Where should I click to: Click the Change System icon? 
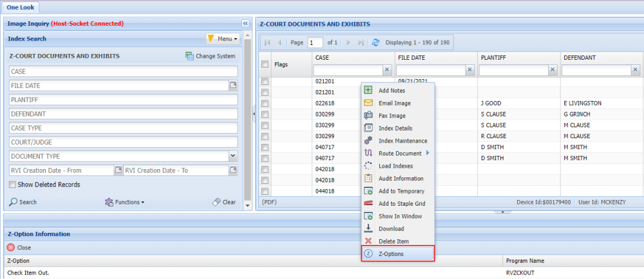tap(189, 56)
